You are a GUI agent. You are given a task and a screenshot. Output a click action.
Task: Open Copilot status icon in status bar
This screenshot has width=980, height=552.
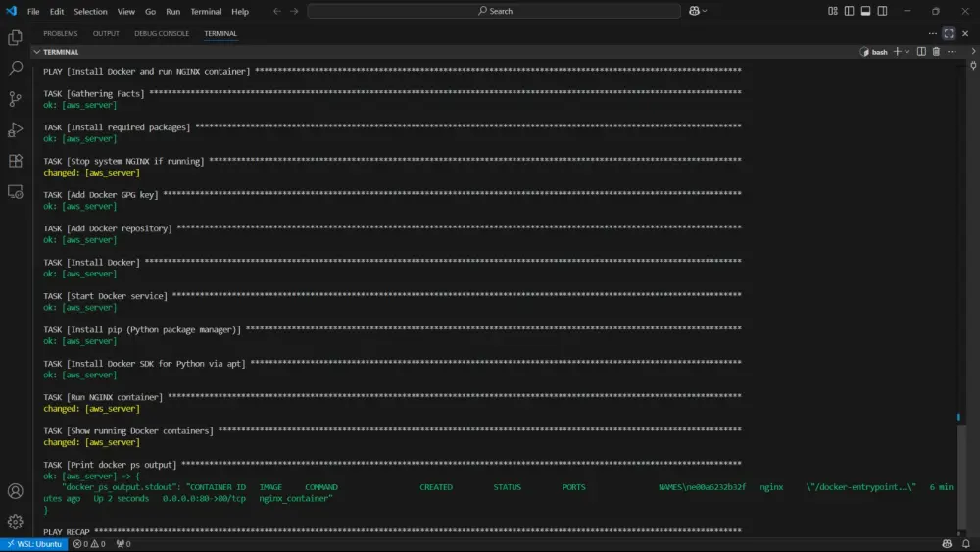(947, 544)
